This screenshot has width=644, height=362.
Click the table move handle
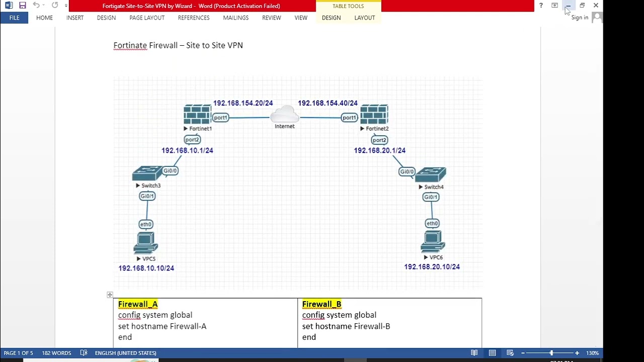[x=110, y=295]
